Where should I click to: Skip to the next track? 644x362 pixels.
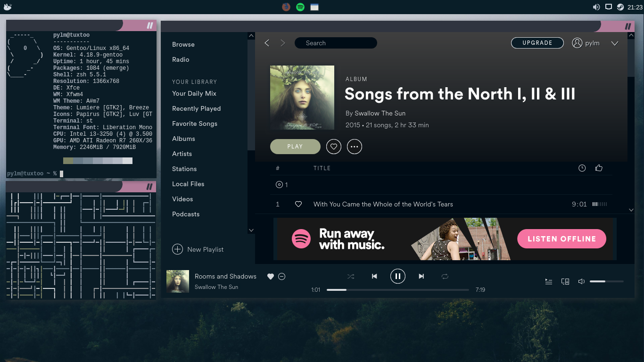(x=421, y=277)
